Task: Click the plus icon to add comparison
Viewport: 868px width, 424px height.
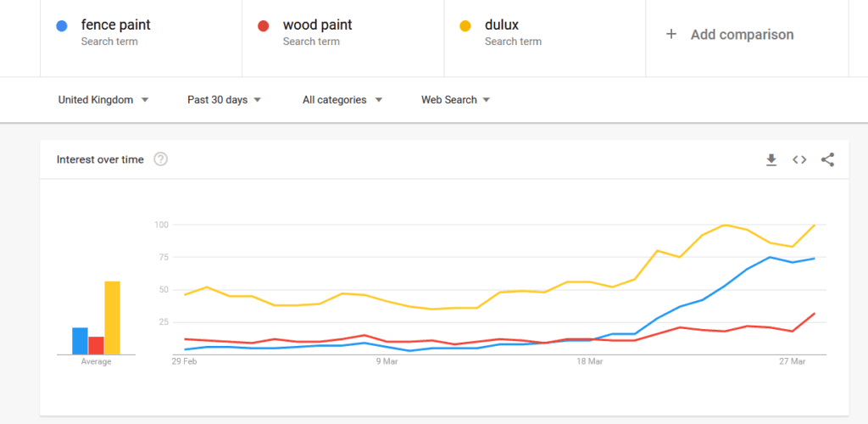Action: pos(671,35)
